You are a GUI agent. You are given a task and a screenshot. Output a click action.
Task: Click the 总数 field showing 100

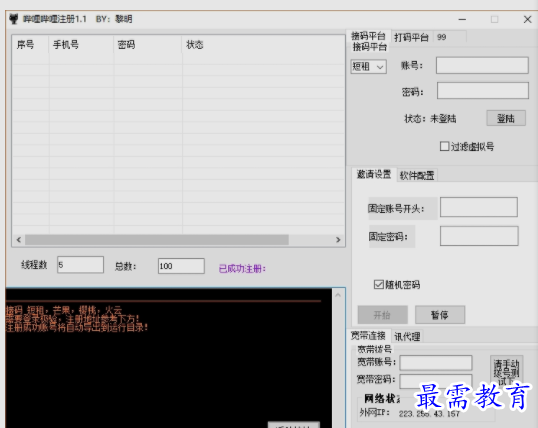[x=181, y=266]
